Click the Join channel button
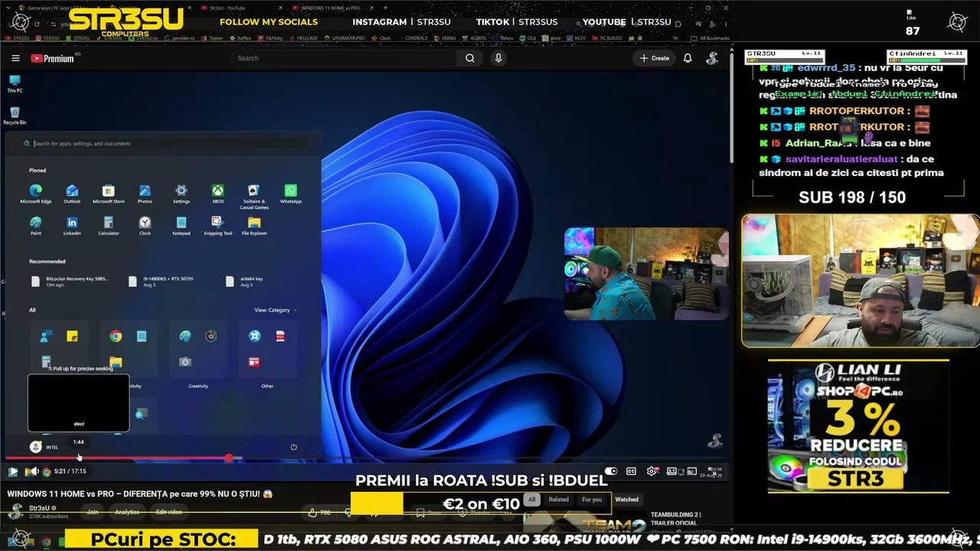The width and height of the screenshot is (980, 551). 93,512
